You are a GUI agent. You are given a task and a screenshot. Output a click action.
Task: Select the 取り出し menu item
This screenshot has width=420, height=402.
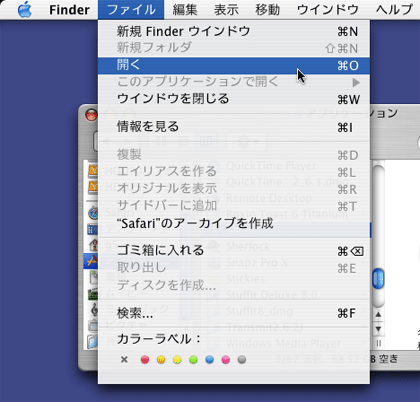[234, 268]
